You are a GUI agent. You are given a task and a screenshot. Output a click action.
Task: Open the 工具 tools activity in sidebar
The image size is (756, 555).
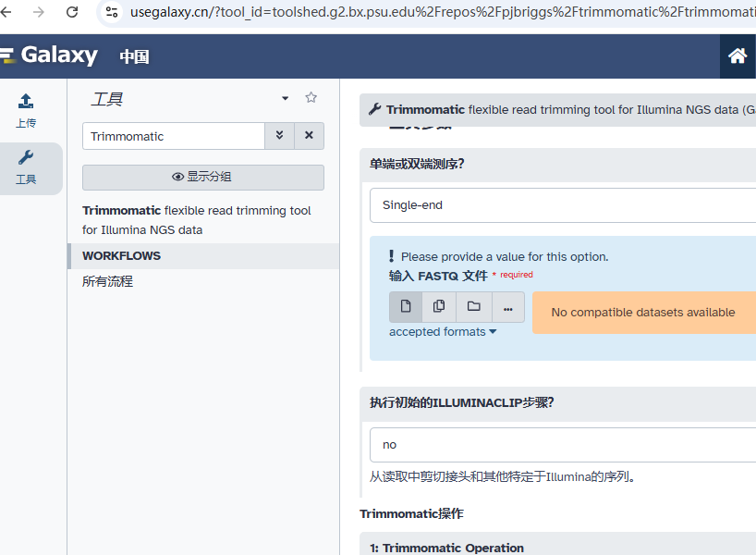point(26,168)
